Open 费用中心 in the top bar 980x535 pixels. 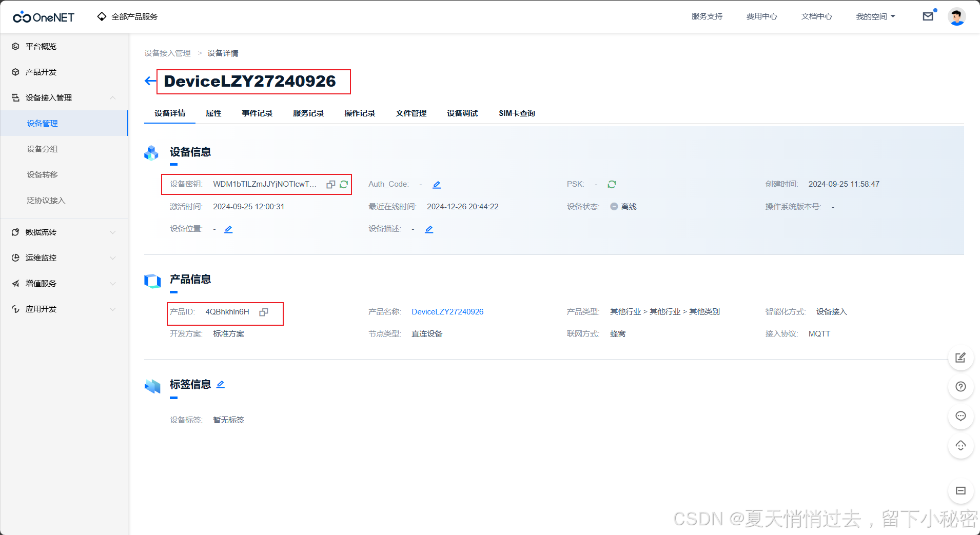(x=762, y=16)
